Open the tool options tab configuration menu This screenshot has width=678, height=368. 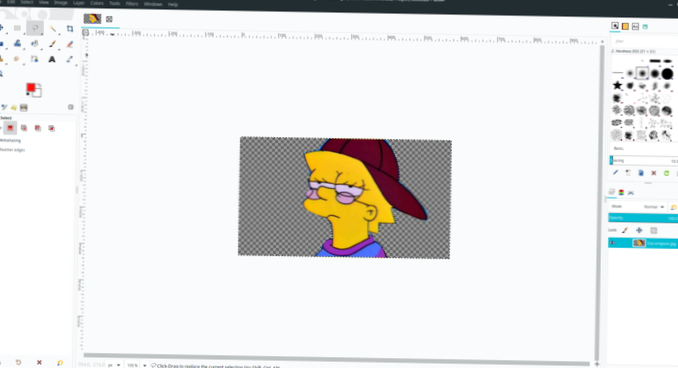click(70, 107)
